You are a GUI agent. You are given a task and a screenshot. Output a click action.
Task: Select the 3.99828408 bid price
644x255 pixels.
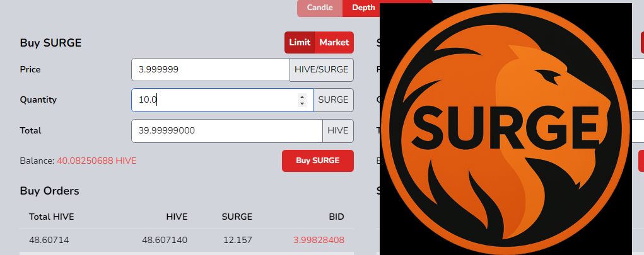coord(319,240)
